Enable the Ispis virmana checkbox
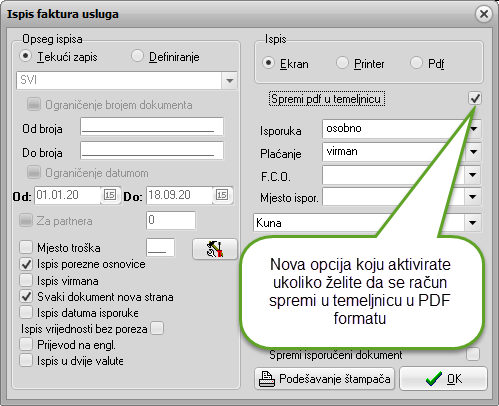Viewport: 499px width, 406px height. tap(26, 281)
